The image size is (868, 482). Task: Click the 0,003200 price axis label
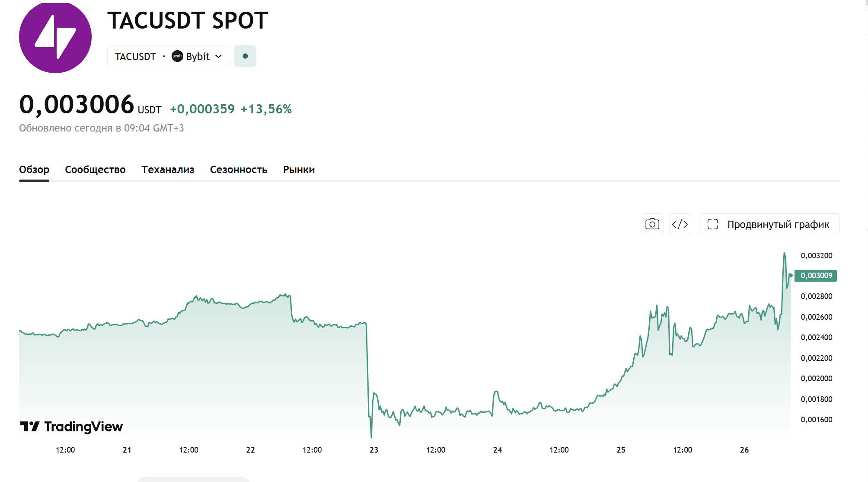tap(816, 256)
